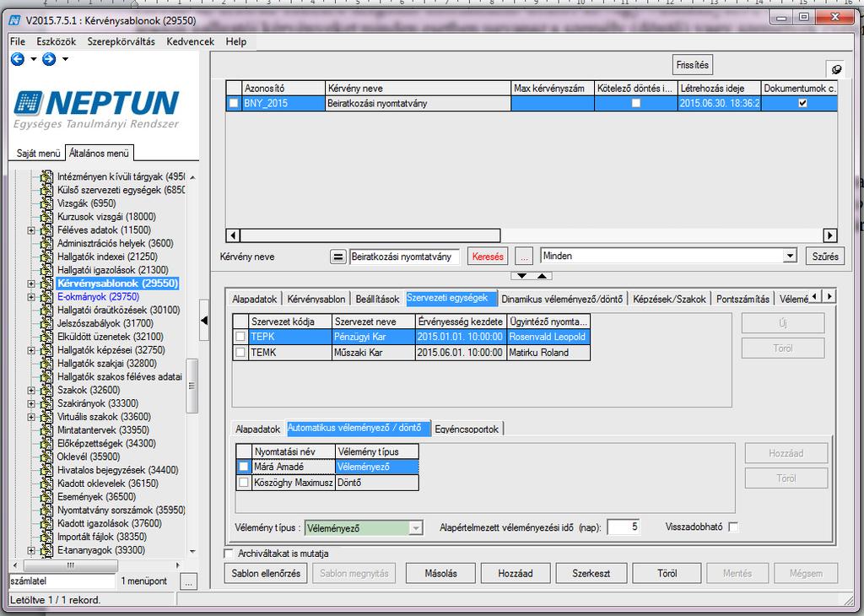Click the Vizsgák (6950) menu icon
This screenshot has width=864, height=616.
coord(47,203)
